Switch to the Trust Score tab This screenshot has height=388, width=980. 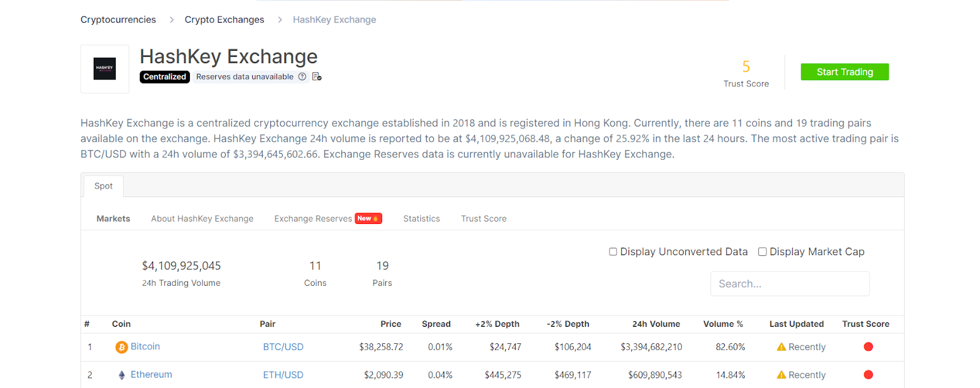(x=484, y=218)
